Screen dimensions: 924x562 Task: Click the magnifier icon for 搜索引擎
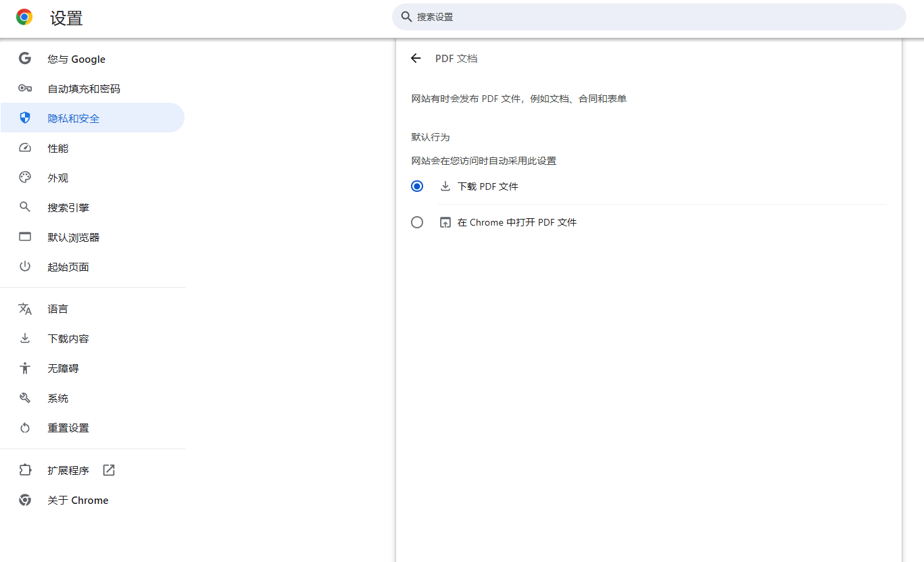25,207
